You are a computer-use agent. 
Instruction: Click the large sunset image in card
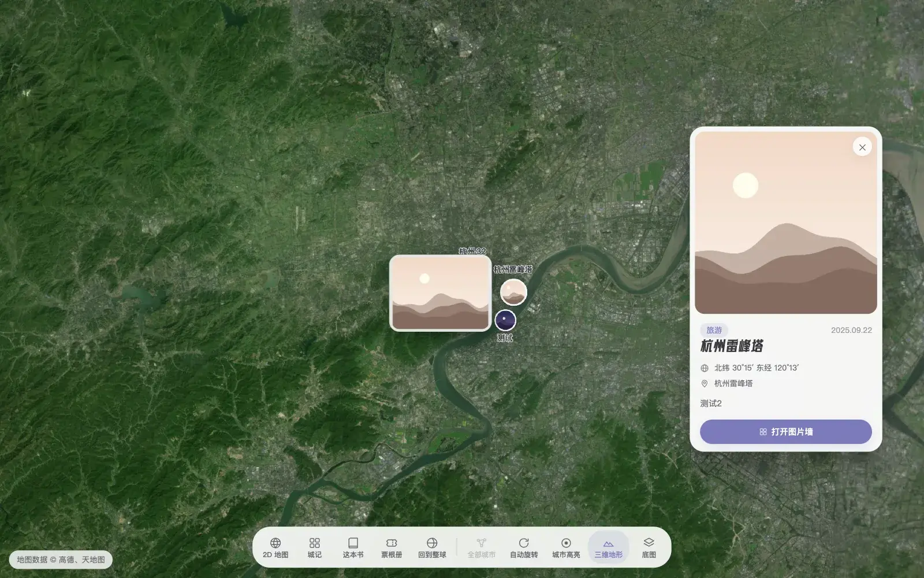tap(786, 223)
